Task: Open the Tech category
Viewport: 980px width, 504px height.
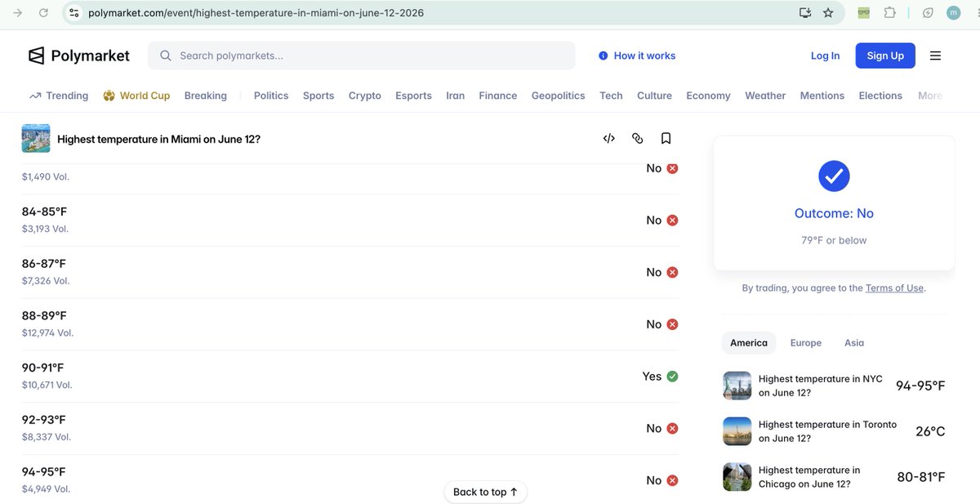Action: pos(611,96)
